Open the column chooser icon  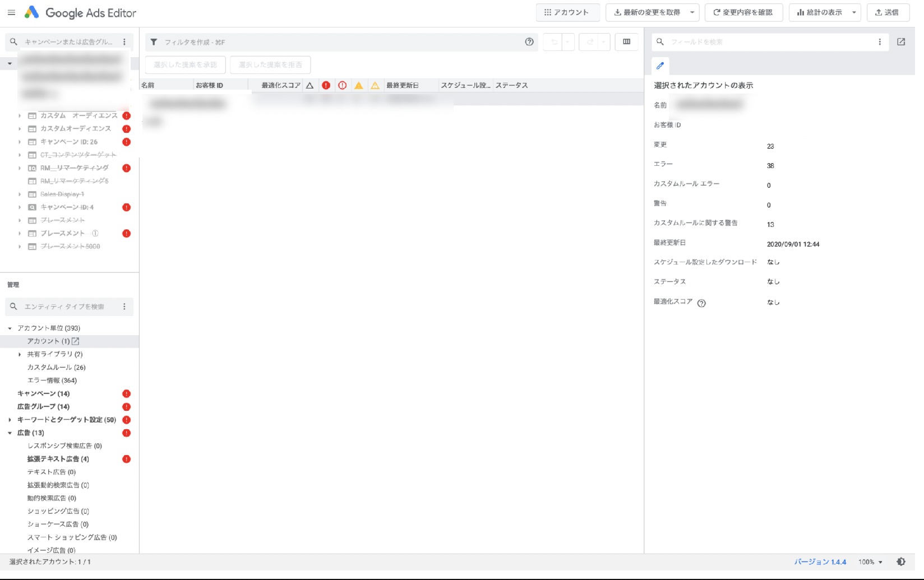[x=626, y=41]
